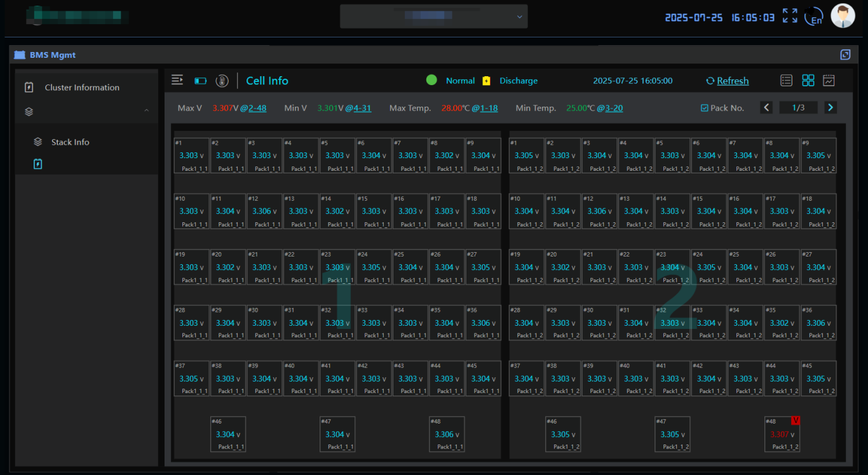This screenshot has width=868, height=475.
Task: Open the user avatar profile
Action: pyautogui.click(x=843, y=17)
